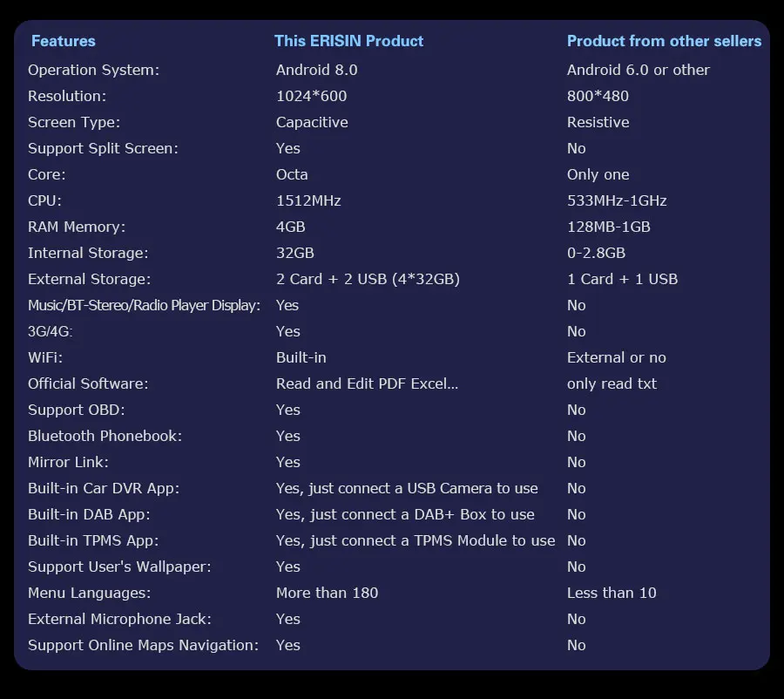784x699 pixels.
Task: Select the Octa core value
Action: (x=292, y=174)
